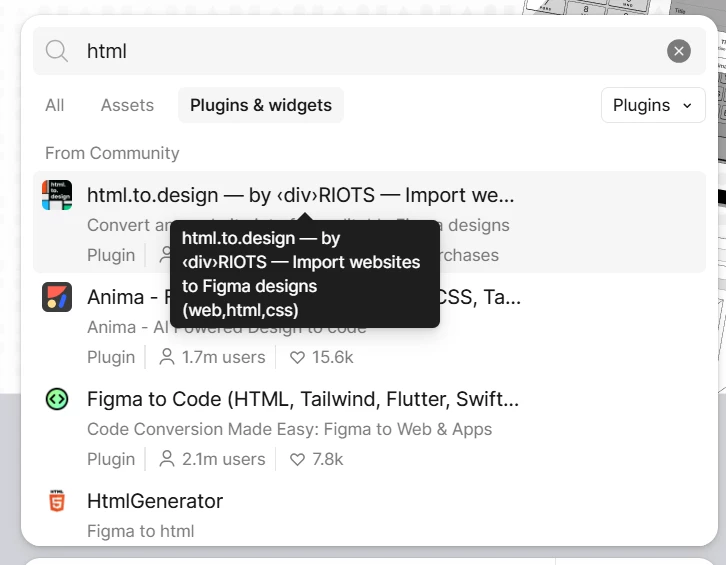
Task: Open the html.to.design plugin result title
Action: pos(300,195)
